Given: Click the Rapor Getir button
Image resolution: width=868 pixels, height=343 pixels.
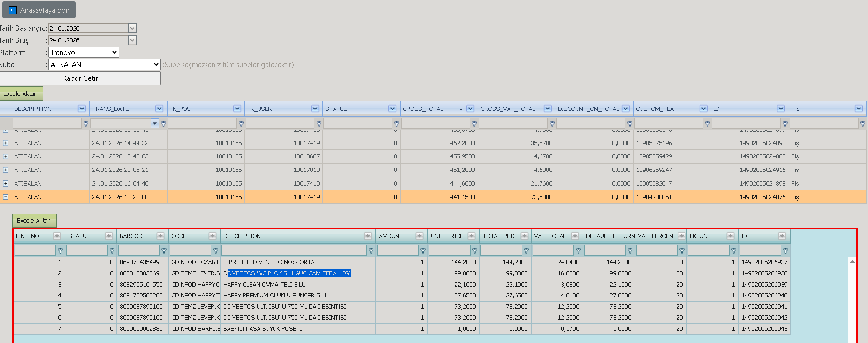Looking at the screenshot, I should 80,78.
